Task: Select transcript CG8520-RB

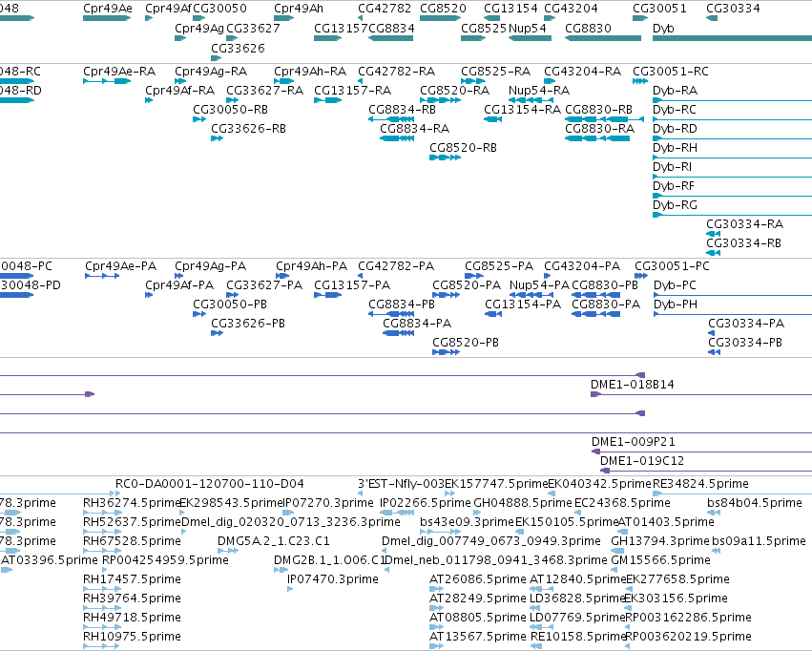Action: [x=445, y=157]
